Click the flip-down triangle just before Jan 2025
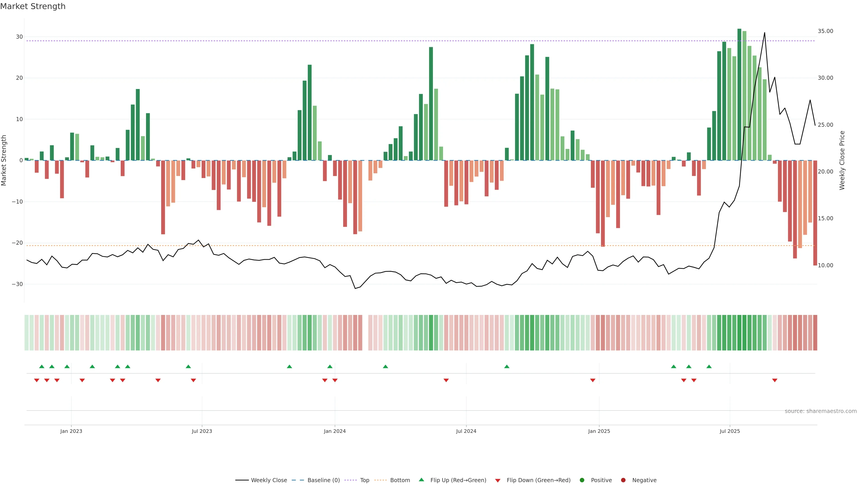This screenshot has height=488, width=868. coord(593,380)
